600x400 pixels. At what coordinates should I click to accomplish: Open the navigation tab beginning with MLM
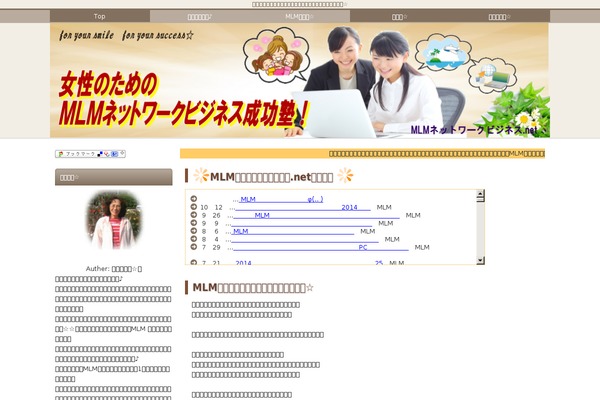(x=299, y=16)
